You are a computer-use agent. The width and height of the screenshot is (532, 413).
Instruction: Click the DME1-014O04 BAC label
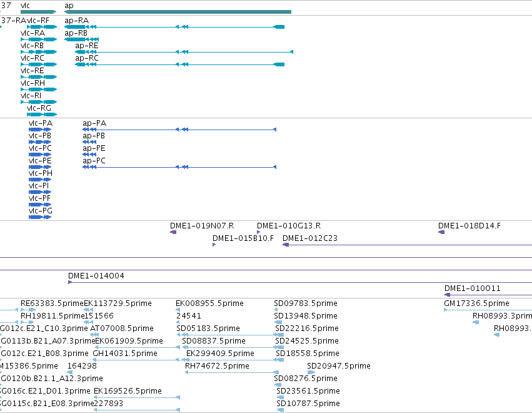pyautogui.click(x=96, y=276)
